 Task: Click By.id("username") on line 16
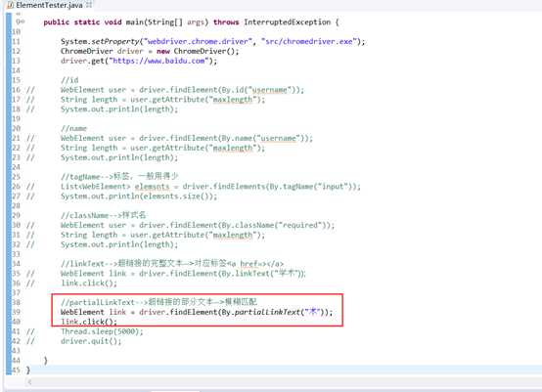(x=260, y=90)
